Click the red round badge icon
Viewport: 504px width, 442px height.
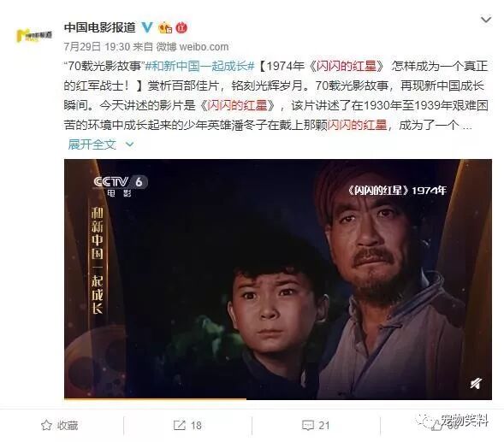181,28
